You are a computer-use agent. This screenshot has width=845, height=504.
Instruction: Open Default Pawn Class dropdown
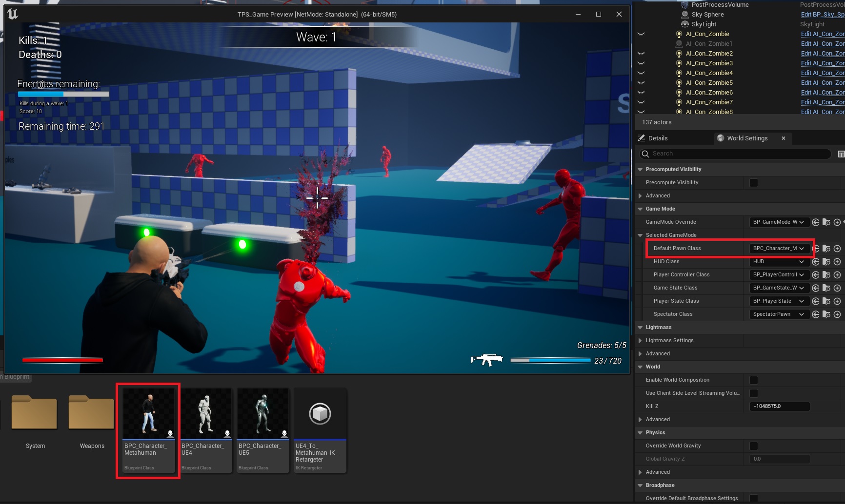coord(779,249)
